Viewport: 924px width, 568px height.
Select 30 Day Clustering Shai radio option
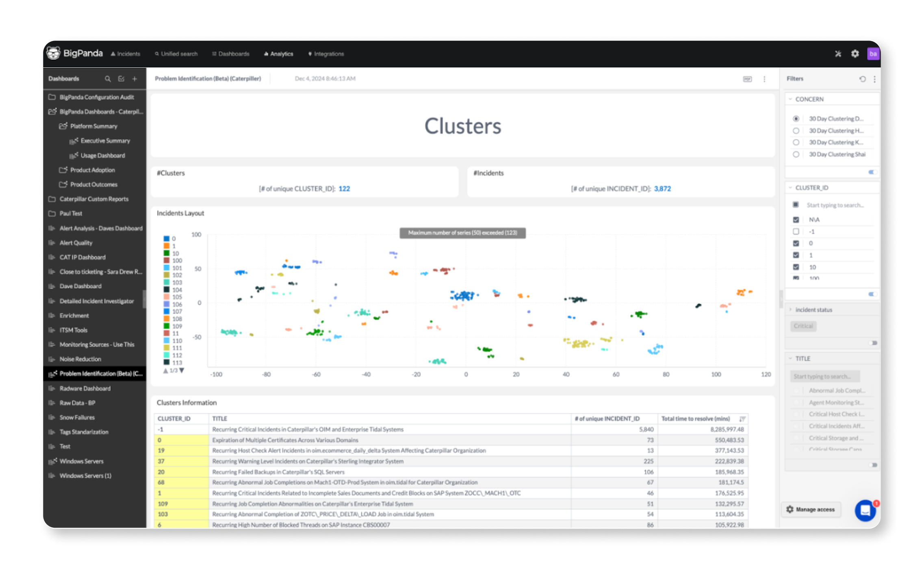coord(796,154)
